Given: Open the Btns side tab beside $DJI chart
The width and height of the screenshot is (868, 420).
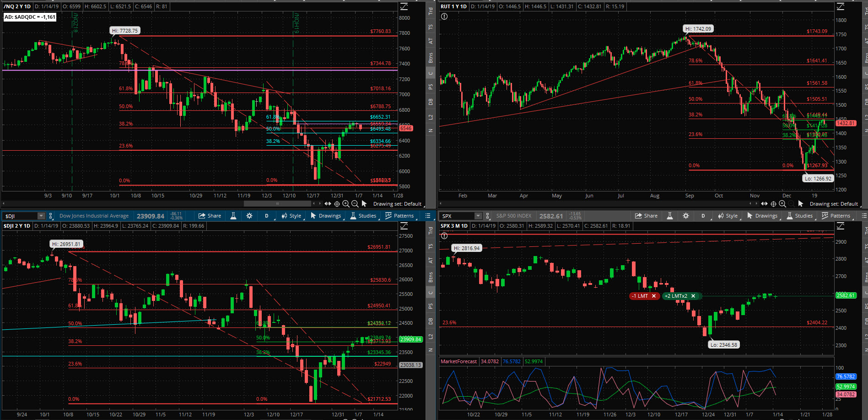Looking at the screenshot, I should pyautogui.click(x=431, y=277).
